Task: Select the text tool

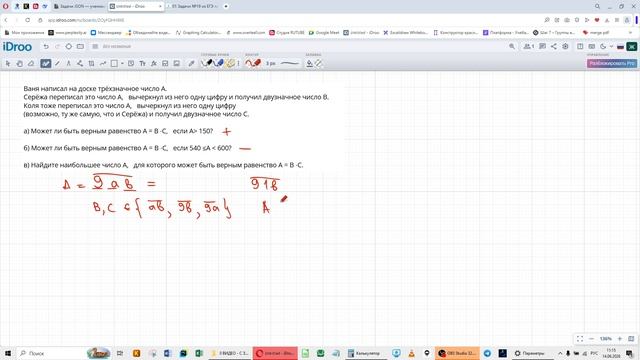Action: point(142,63)
